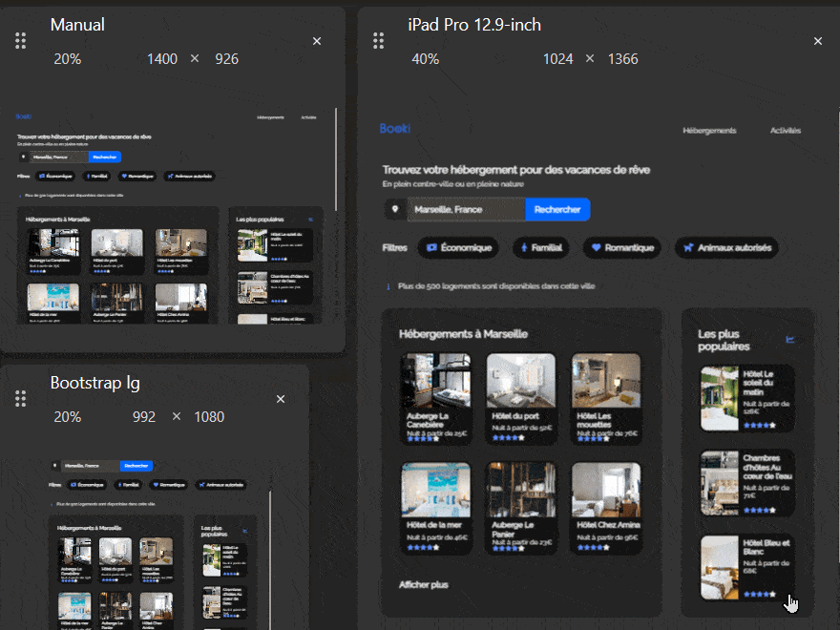840x630 pixels.
Task: Select Animaux autorisés filter in Bootstrap lg preview
Action: (x=220, y=485)
